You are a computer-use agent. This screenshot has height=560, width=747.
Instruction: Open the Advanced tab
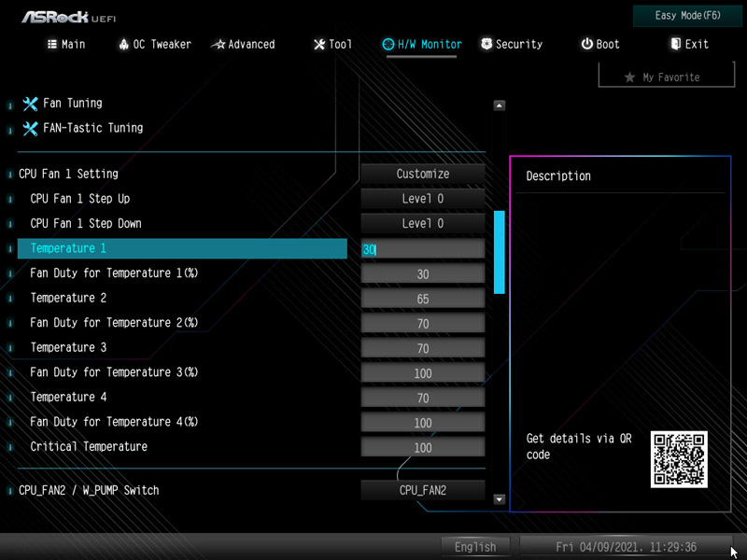click(243, 44)
